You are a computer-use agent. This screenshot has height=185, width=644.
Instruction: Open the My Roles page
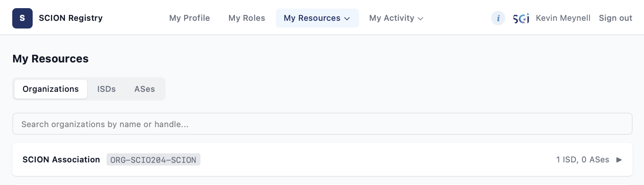point(247,18)
